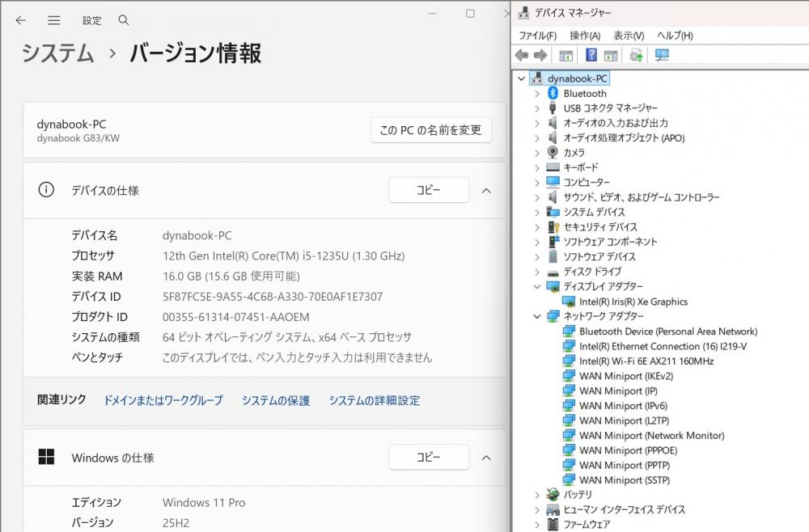
Task: Click the キーボード keyboard icon
Action: click(x=553, y=167)
